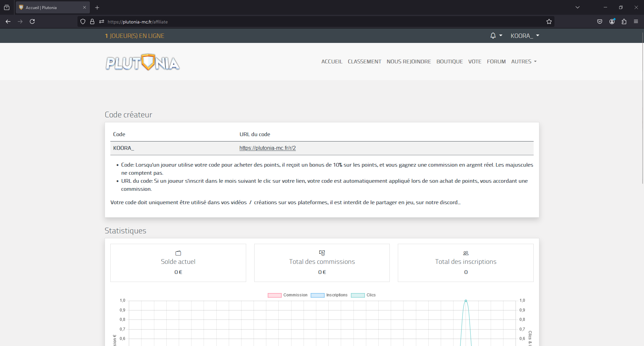Image resolution: width=644 pixels, height=346 pixels.
Task: Open the KOORA_ account dropdown
Action: click(x=525, y=36)
